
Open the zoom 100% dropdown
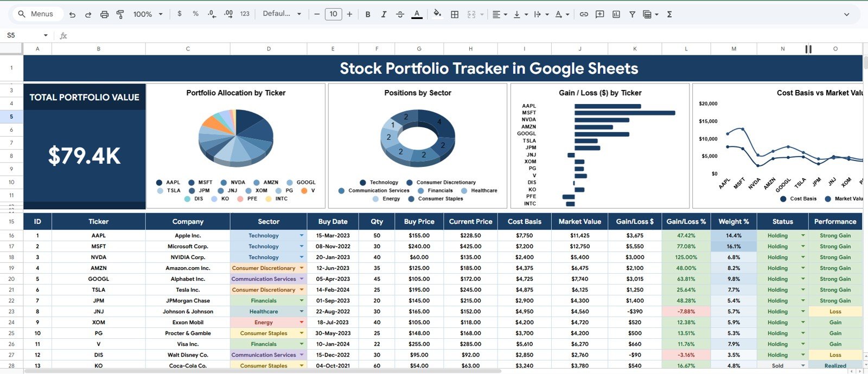(x=148, y=15)
